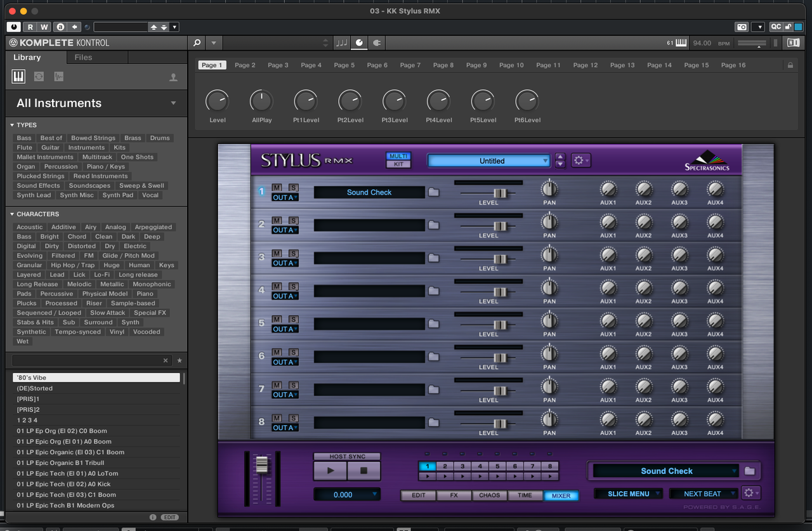Screen dimensions: 812x531
Task: Open the 0.000 value dropdown
Action: click(x=346, y=494)
